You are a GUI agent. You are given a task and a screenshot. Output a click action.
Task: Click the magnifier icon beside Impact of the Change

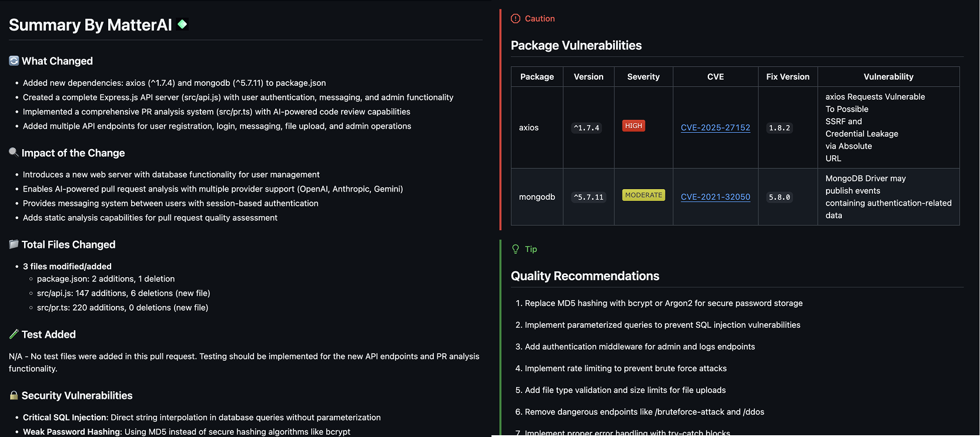pyautogui.click(x=14, y=152)
